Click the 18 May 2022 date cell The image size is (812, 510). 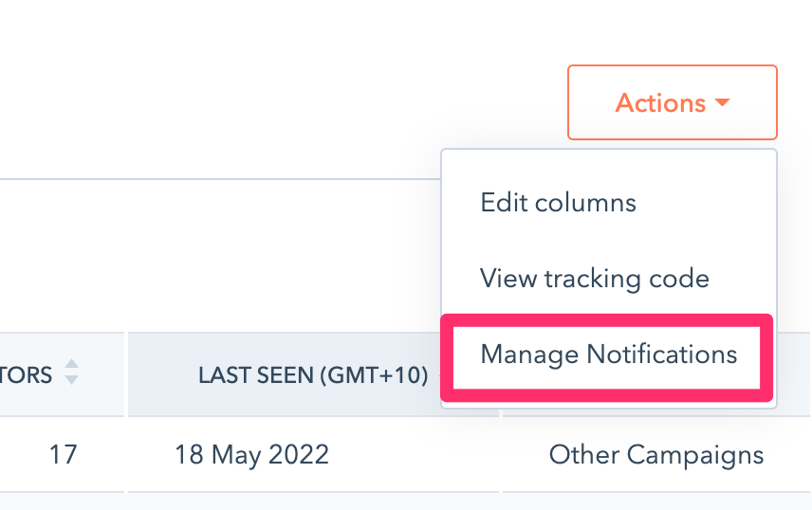click(251, 454)
